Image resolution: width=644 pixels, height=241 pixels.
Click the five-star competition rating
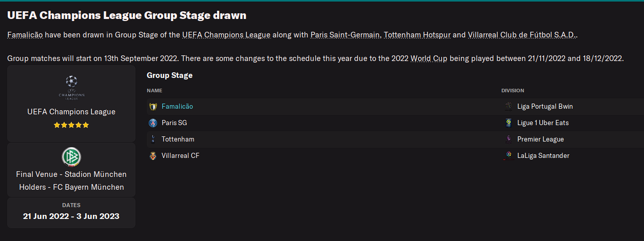coord(71,125)
